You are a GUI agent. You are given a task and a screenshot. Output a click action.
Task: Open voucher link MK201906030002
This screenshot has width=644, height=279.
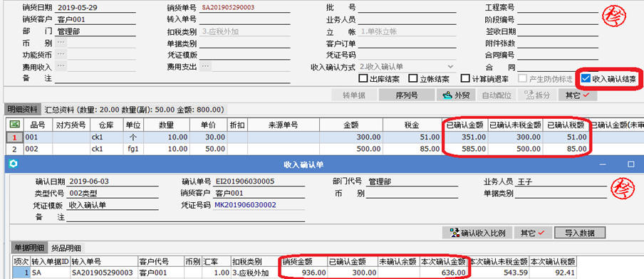tap(245, 205)
